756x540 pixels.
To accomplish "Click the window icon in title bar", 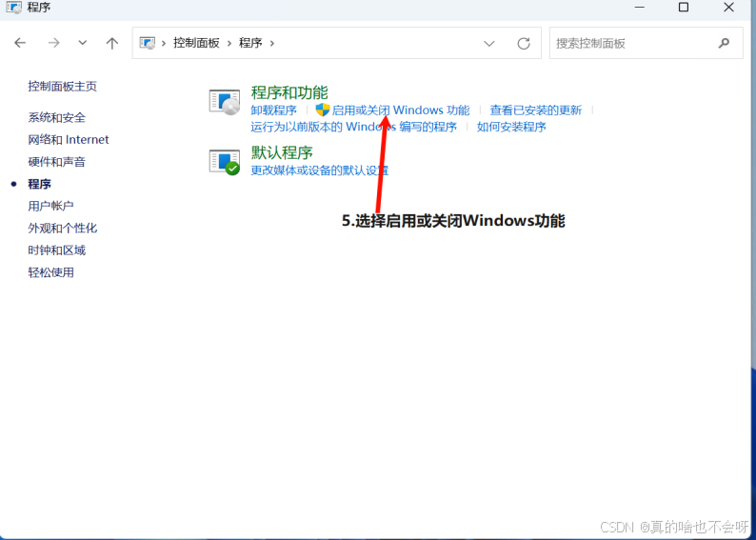I will (x=14, y=8).
